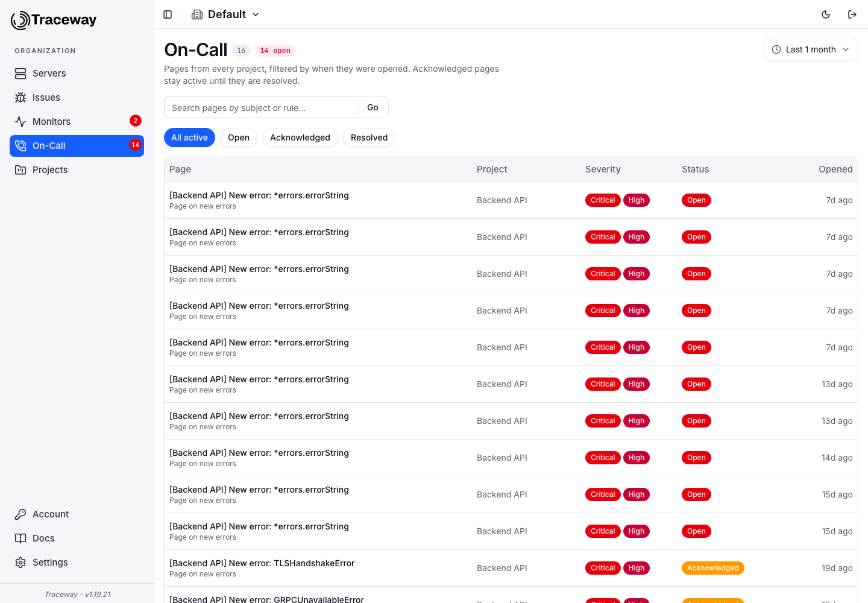Screen dimensions: 868x603
Task: Select the Open filter tab
Action: pyautogui.click(x=239, y=137)
